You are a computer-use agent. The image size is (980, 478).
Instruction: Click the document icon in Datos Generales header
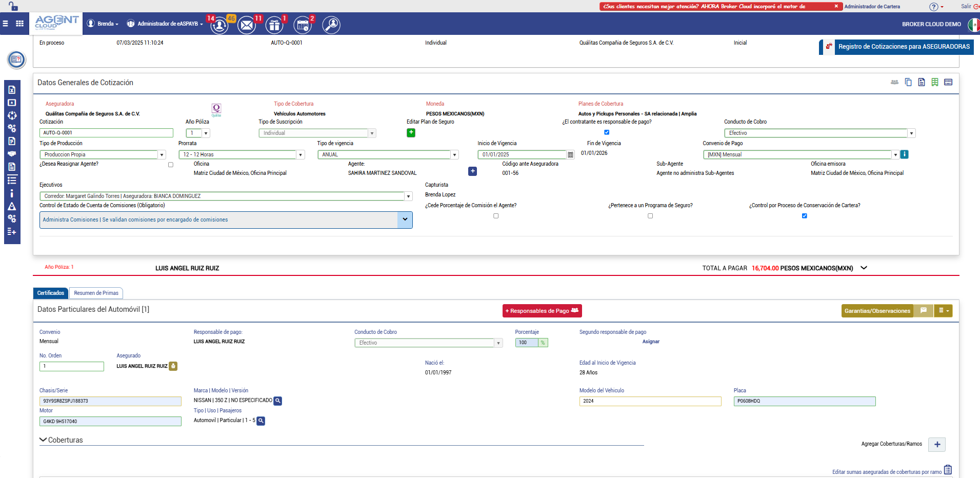click(x=922, y=82)
